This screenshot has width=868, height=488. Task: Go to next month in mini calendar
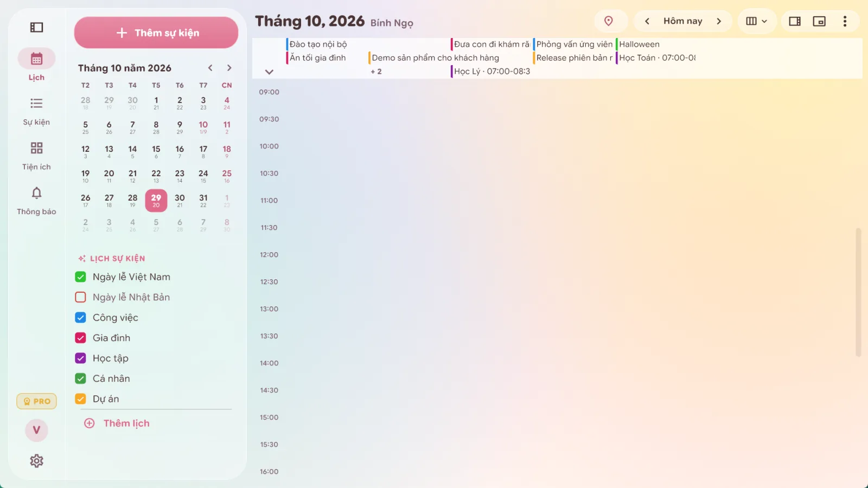[x=229, y=68]
